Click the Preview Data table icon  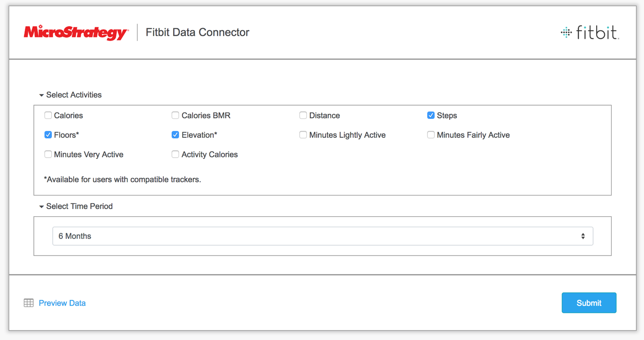[x=29, y=303]
